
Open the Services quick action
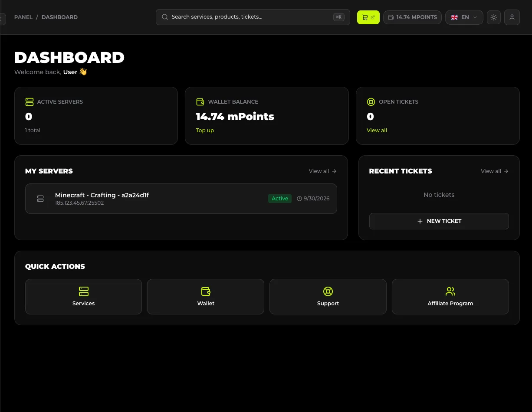click(83, 297)
